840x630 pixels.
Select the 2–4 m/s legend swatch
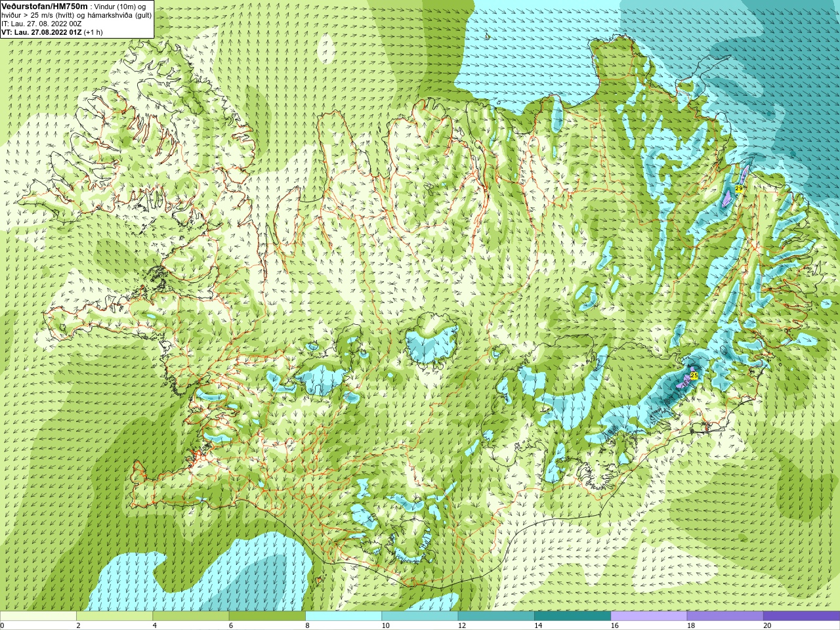tap(114, 616)
